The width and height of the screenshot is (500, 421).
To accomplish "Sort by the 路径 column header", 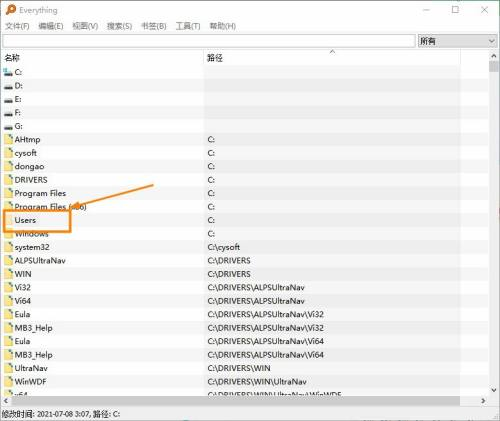I will 215,58.
